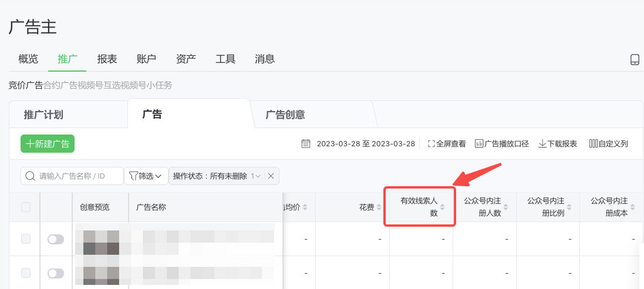Open 广告播放口径 chart option
Screen dimensions: 644x289
(x=501, y=144)
